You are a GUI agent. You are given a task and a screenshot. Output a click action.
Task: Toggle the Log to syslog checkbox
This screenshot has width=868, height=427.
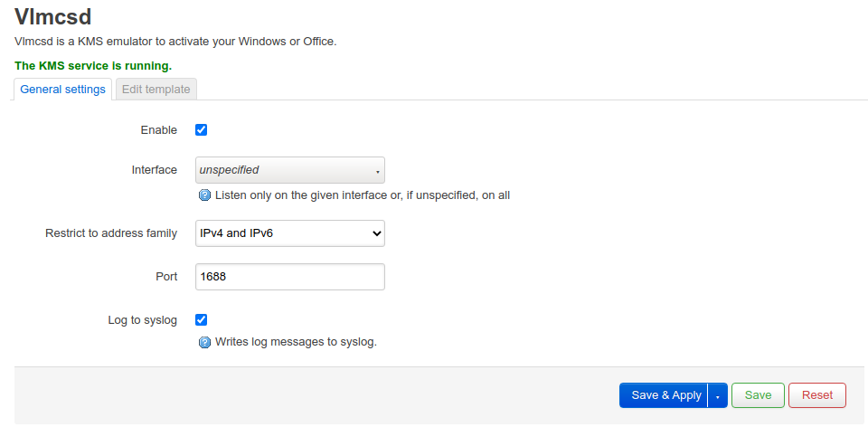point(202,320)
